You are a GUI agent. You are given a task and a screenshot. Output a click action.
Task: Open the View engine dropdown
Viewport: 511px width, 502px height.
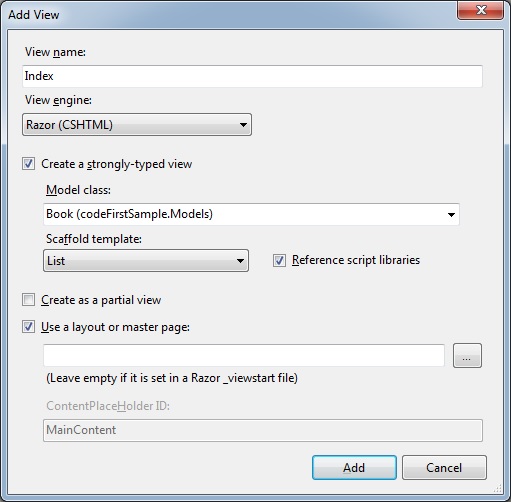pyautogui.click(x=137, y=125)
